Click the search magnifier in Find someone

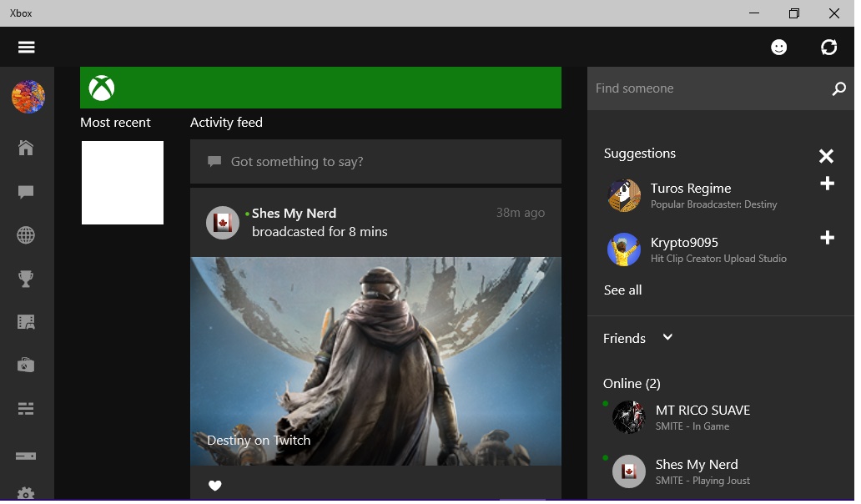click(x=838, y=88)
